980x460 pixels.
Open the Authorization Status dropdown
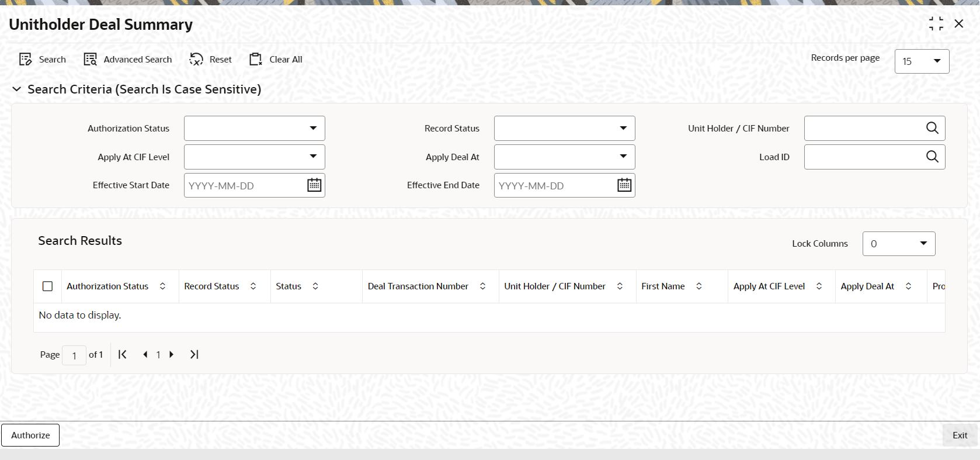click(254, 128)
